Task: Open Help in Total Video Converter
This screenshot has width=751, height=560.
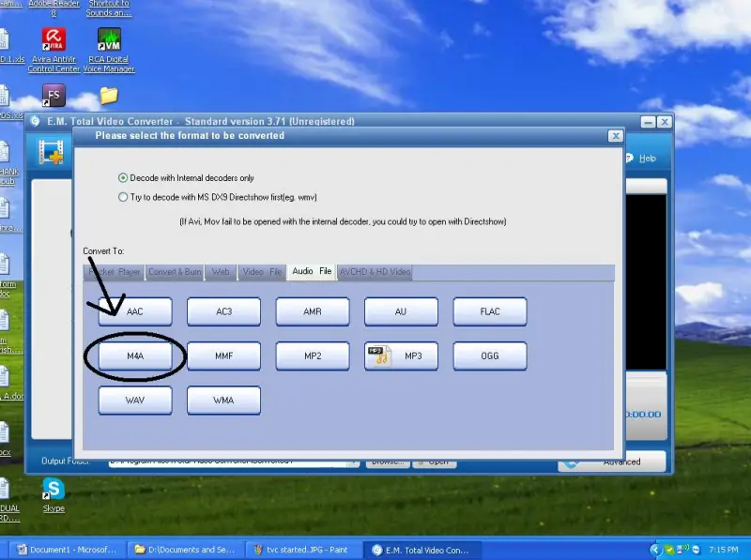Action: point(642,159)
